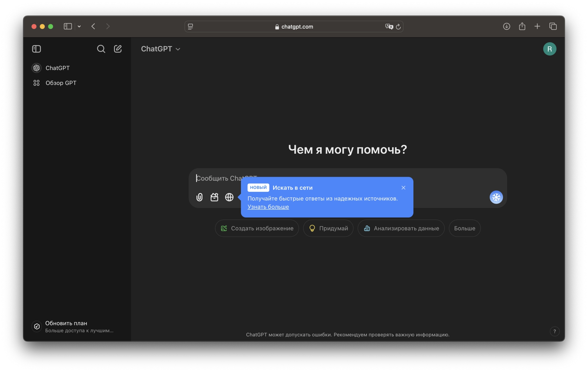This screenshot has width=588, height=372.
Task: Click the paperclip attach file icon
Action: 199,197
